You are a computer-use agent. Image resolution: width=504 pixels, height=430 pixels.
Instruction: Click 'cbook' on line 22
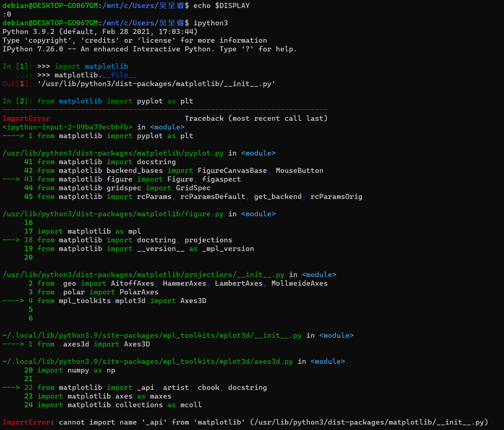pos(209,387)
